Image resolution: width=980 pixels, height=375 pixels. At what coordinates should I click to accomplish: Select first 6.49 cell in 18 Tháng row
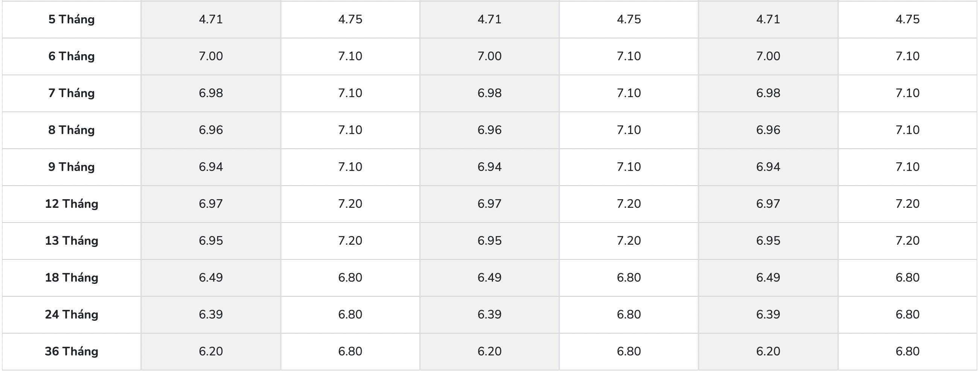(211, 278)
